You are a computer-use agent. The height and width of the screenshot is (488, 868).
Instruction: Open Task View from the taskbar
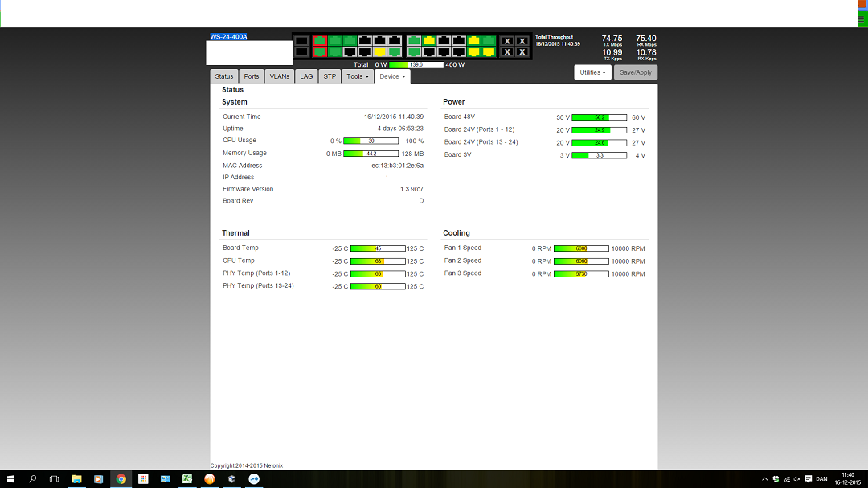pos(54,478)
